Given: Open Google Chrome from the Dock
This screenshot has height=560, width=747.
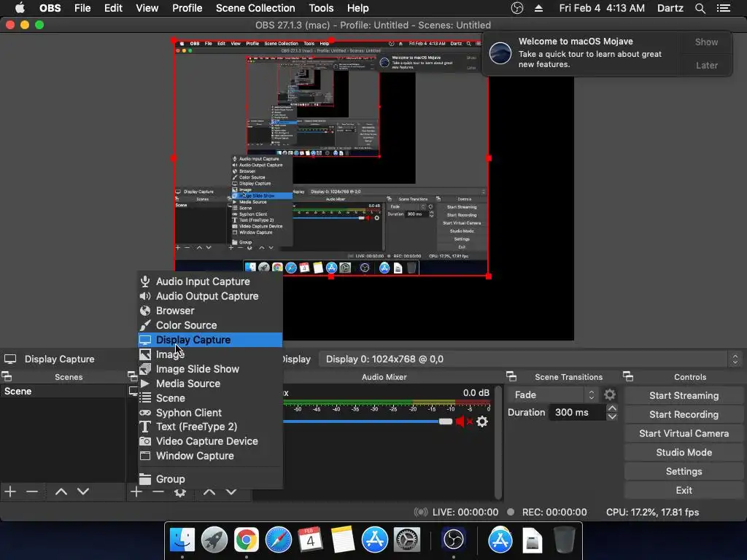Looking at the screenshot, I should [x=247, y=540].
